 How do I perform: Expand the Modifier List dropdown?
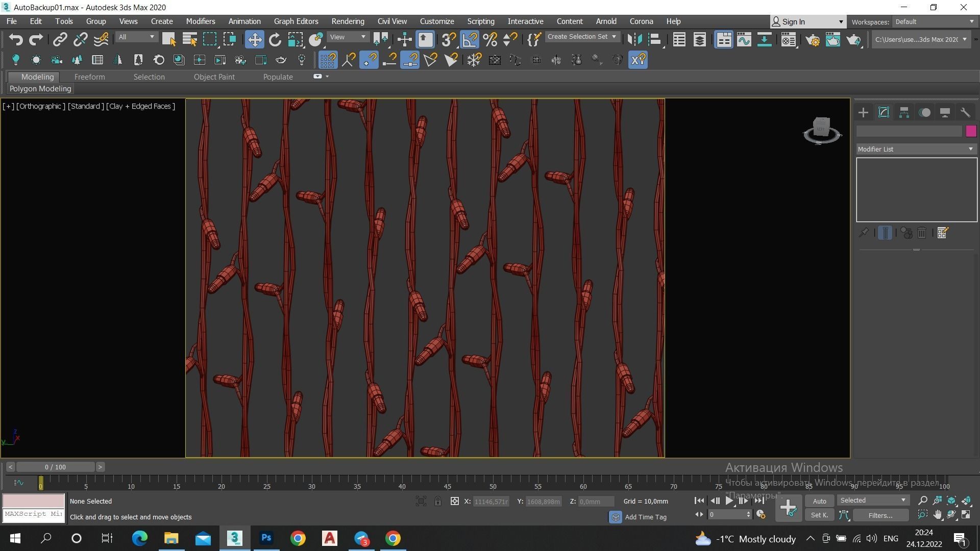916,149
